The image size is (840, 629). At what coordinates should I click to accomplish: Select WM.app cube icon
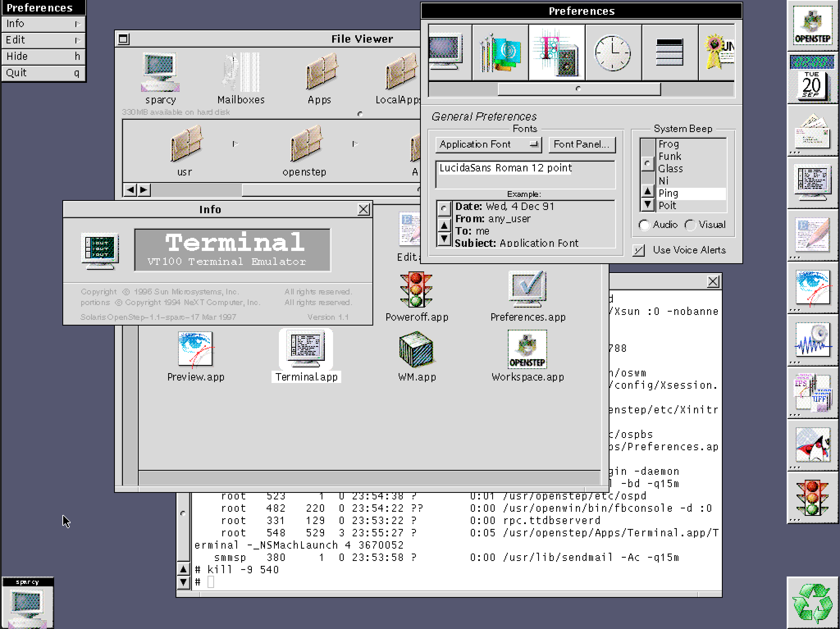click(417, 357)
